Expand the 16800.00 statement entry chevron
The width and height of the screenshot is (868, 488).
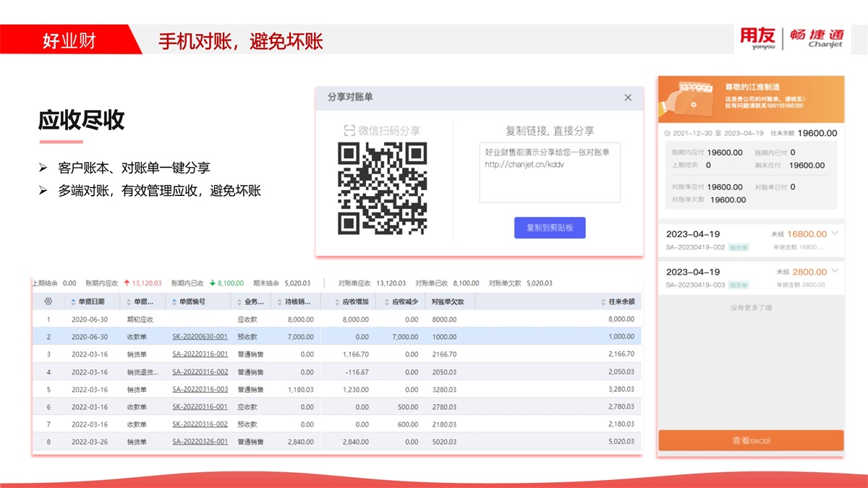point(835,234)
